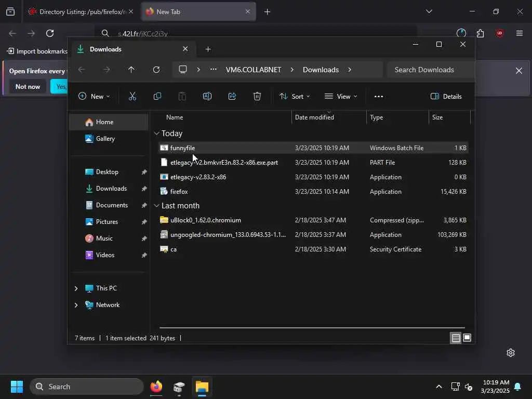Viewport: 532px width, 399px height.
Task: Open Downloads in the navigation pane
Action: click(109, 188)
